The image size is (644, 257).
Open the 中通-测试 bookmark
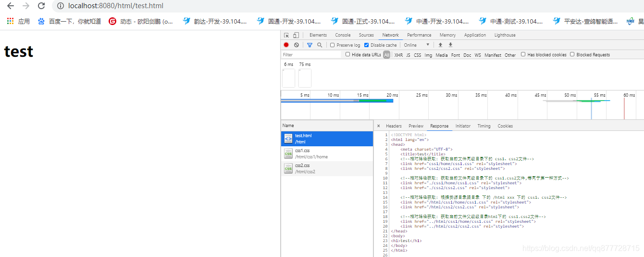pyautogui.click(x=511, y=21)
